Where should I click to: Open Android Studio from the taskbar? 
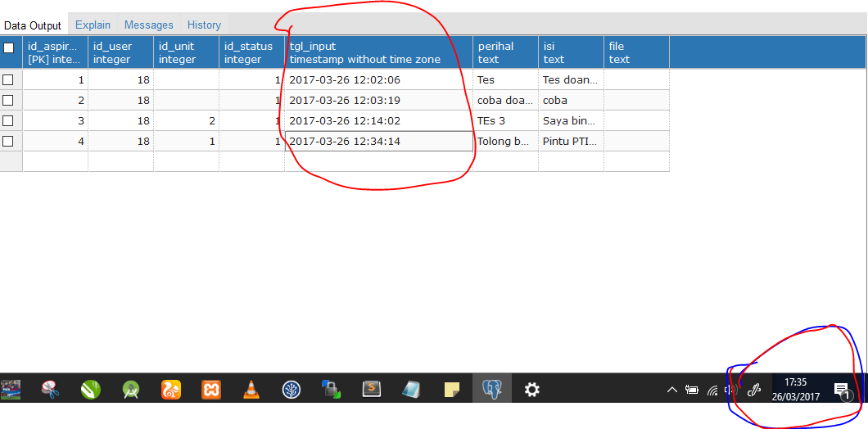[x=131, y=390]
